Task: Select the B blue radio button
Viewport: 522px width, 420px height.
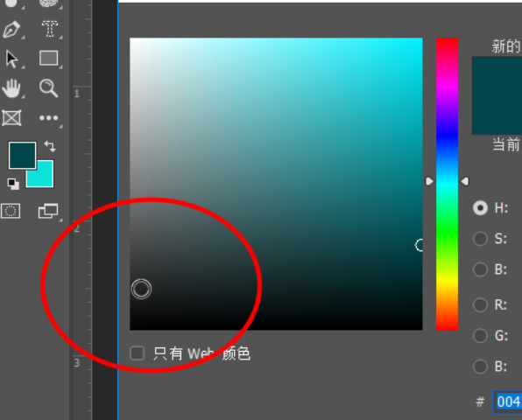Action: [480, 367]
